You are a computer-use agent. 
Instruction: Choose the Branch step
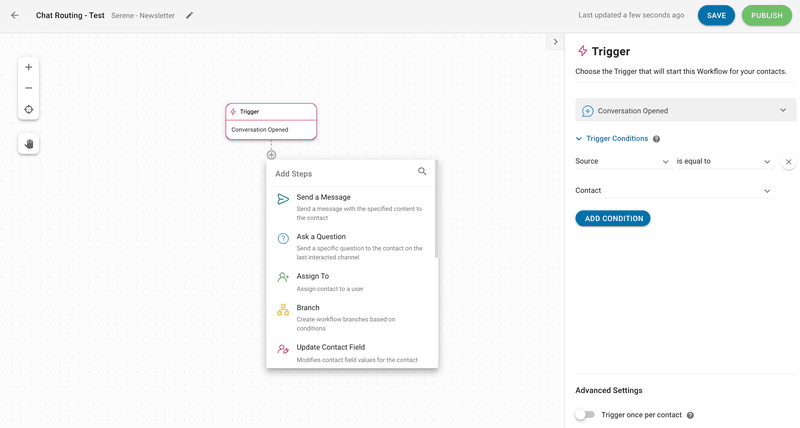pyautogui.click(x=352, y=317)
